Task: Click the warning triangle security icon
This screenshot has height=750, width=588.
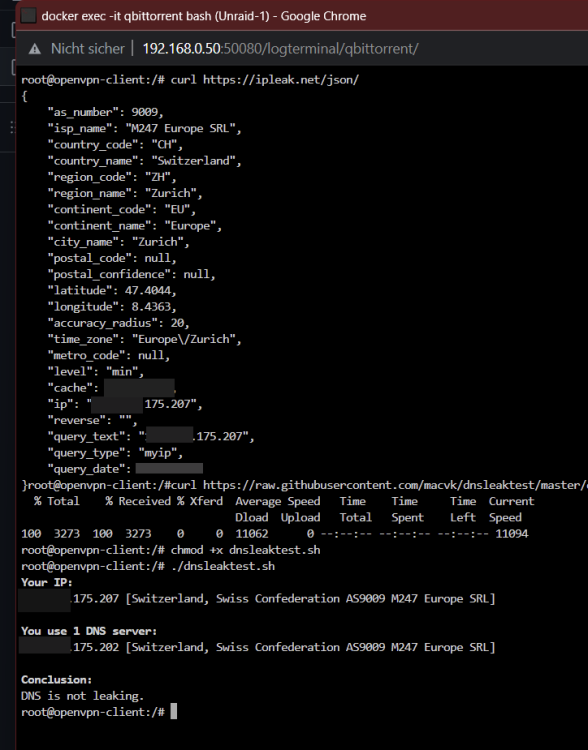Action: tap(34, 49)
